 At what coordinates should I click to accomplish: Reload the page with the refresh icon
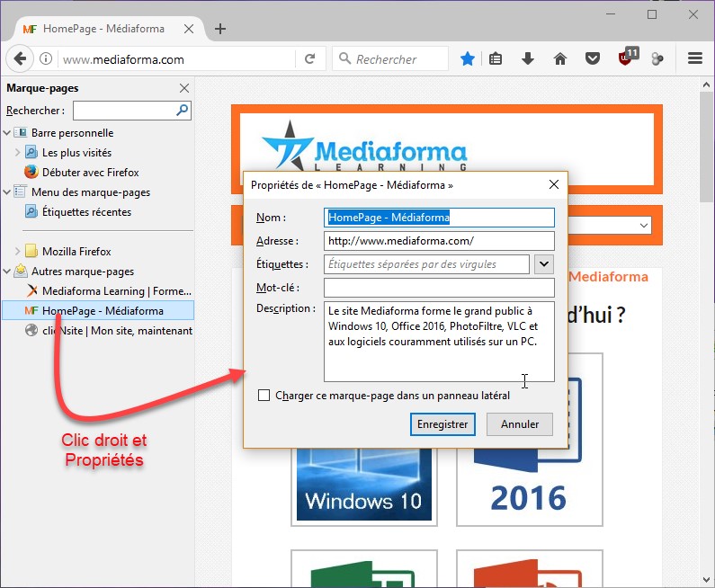tap(310, 58)
